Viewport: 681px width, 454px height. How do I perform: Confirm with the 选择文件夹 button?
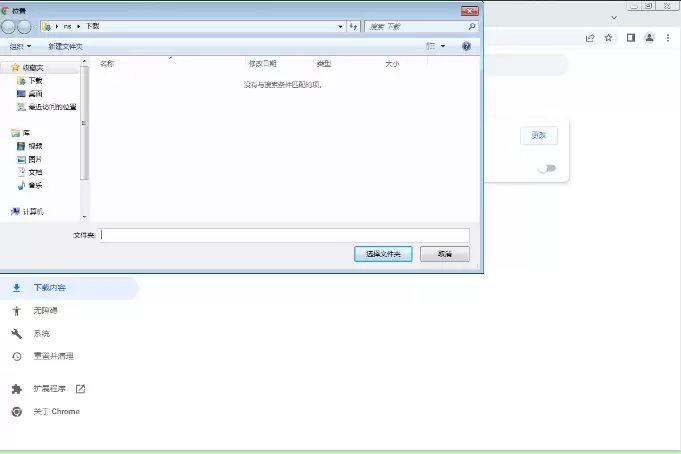(383, 254)
